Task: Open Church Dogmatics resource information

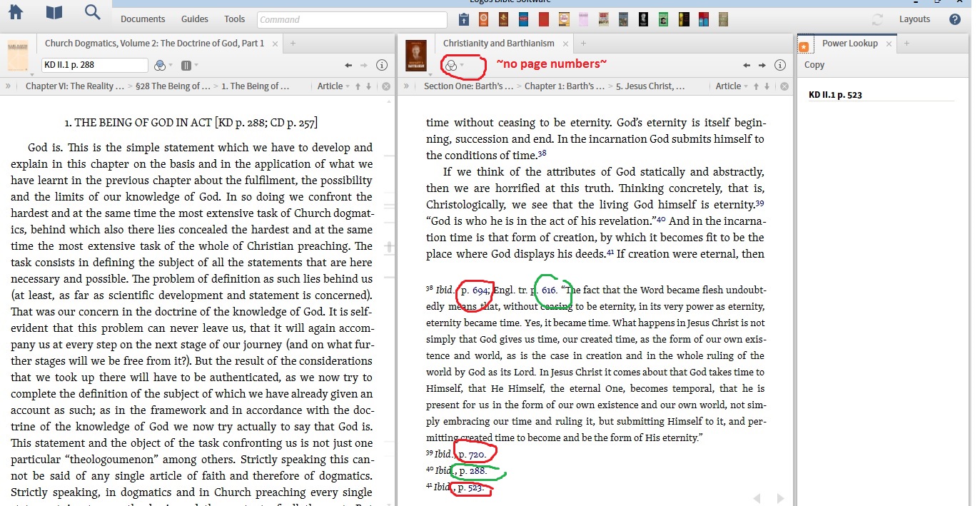Action: click(382, 65)
